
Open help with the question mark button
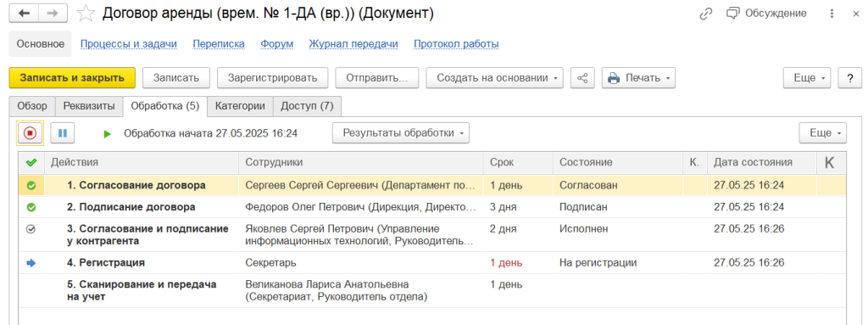850,78
